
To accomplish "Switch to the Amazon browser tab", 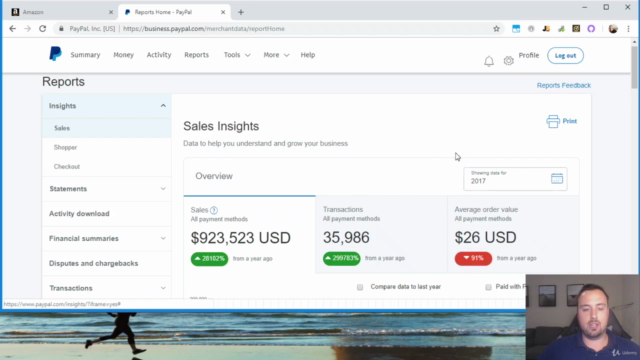I will coord(61,12).
